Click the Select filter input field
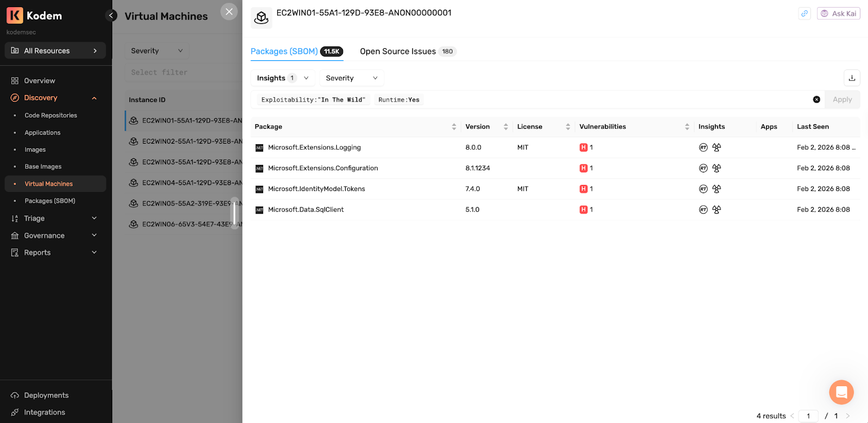The height and width of the screenshot is (423, 868). (183, 72)
